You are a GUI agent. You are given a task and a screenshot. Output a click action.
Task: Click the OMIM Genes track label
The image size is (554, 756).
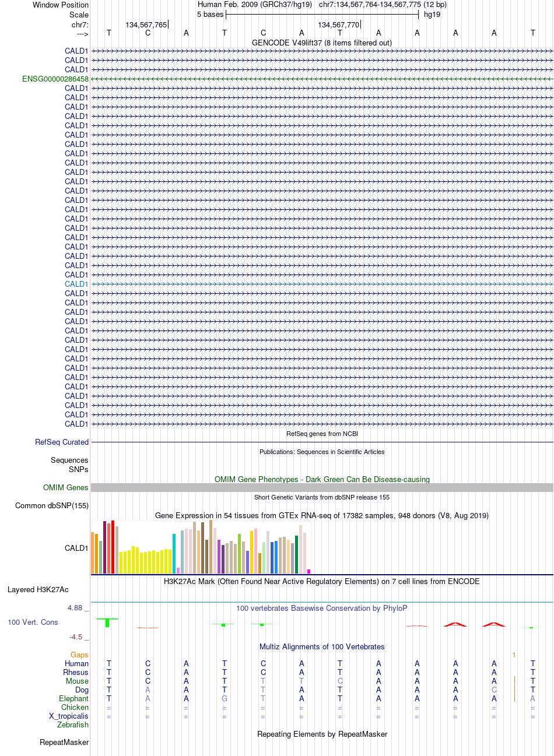tap(66, 488)
